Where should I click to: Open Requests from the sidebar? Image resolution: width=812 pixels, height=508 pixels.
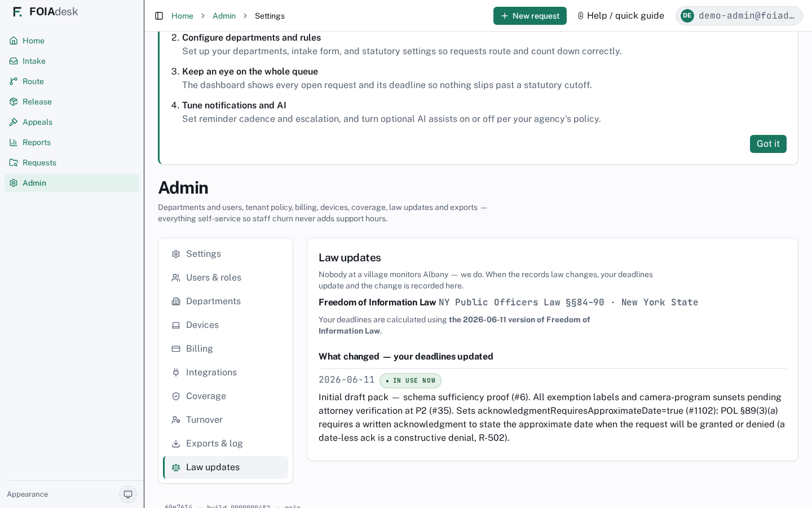pos(72,163)
